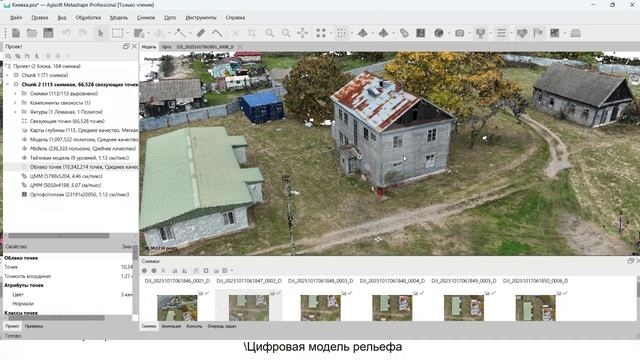The height and width of the screenshot is (360, 640).
Task: Click the Zoom out magnifier
Action: point(286,33)
